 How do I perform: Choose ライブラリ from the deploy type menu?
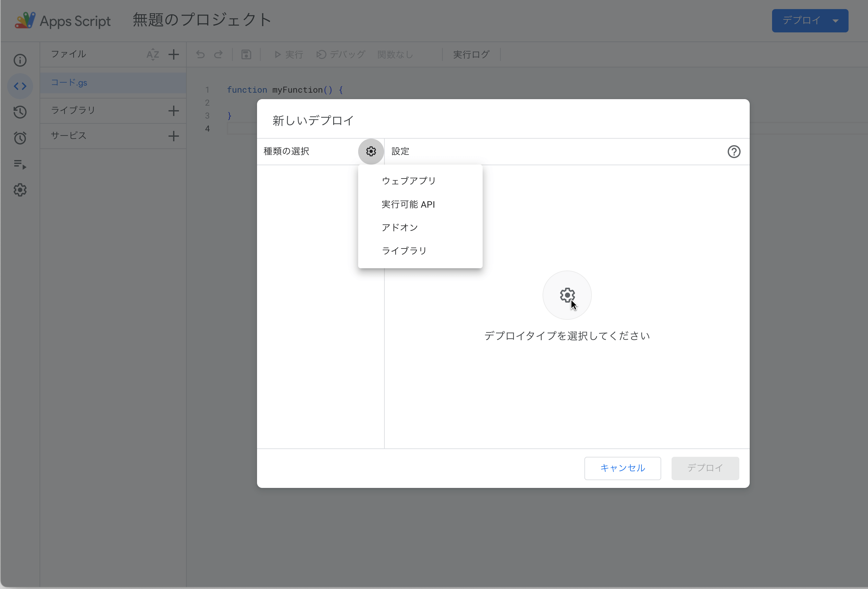tap(404, 251)
